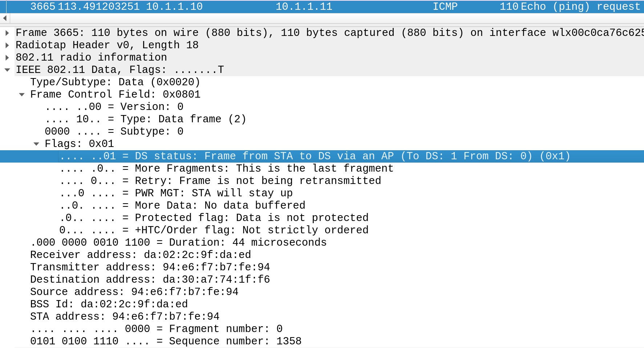Collapse the Flags: 0x01 node
Viewport: 644px width, 348px height.
36,144
